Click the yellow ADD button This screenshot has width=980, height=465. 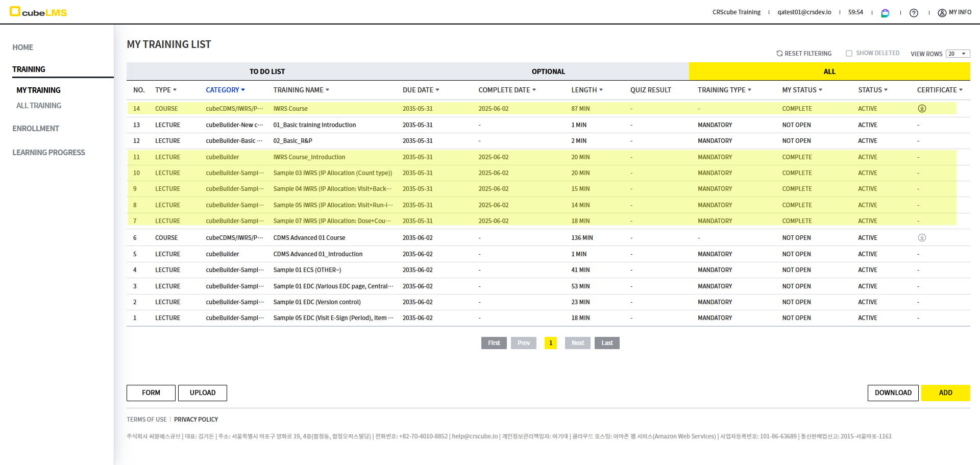pos(945,393)
